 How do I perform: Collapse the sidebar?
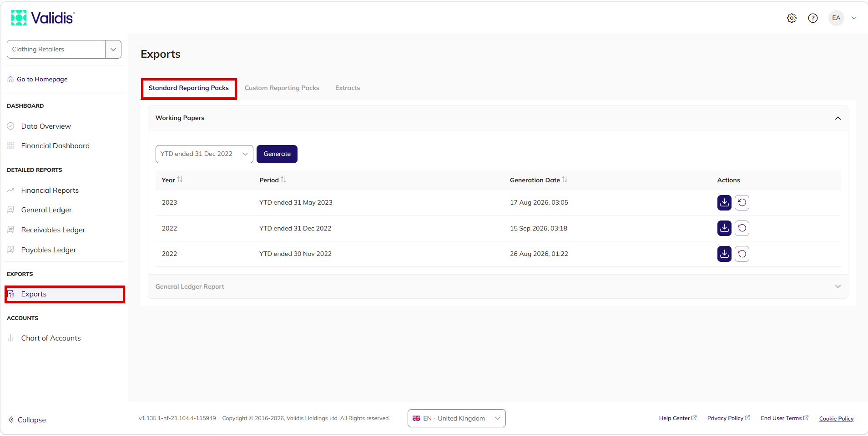[x=27, y=420]
